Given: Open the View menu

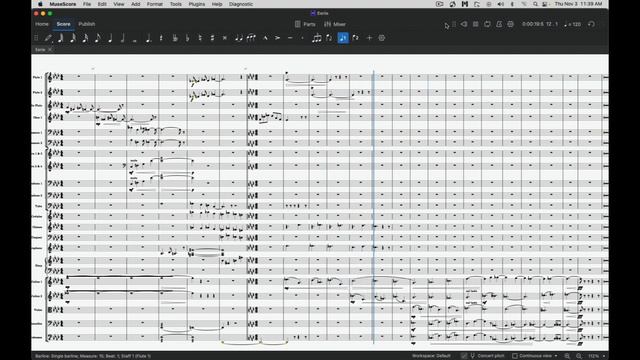Looking at the screenshot, I should click(x=119, y=4).
